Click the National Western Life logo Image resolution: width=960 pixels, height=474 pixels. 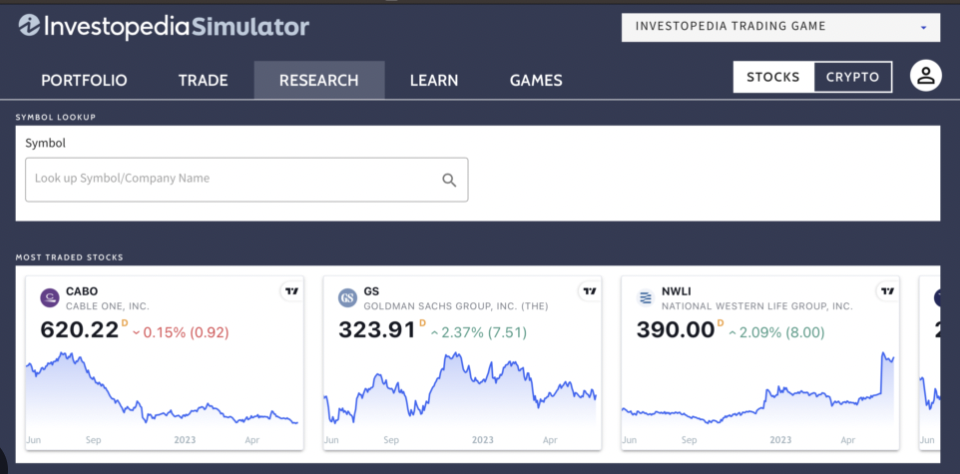tap(645, 298)
